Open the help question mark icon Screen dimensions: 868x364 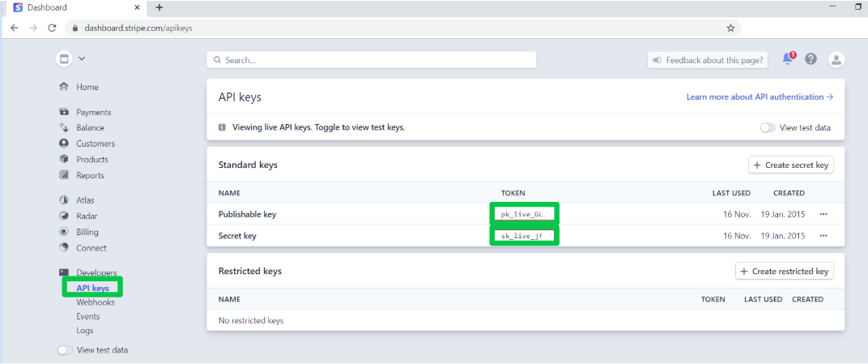coord(811,58)
